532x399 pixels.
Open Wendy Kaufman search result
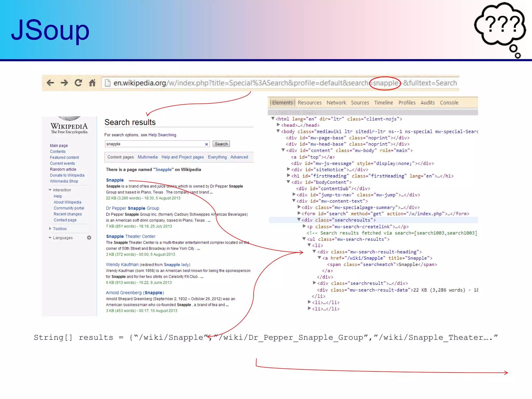point(122,264)
